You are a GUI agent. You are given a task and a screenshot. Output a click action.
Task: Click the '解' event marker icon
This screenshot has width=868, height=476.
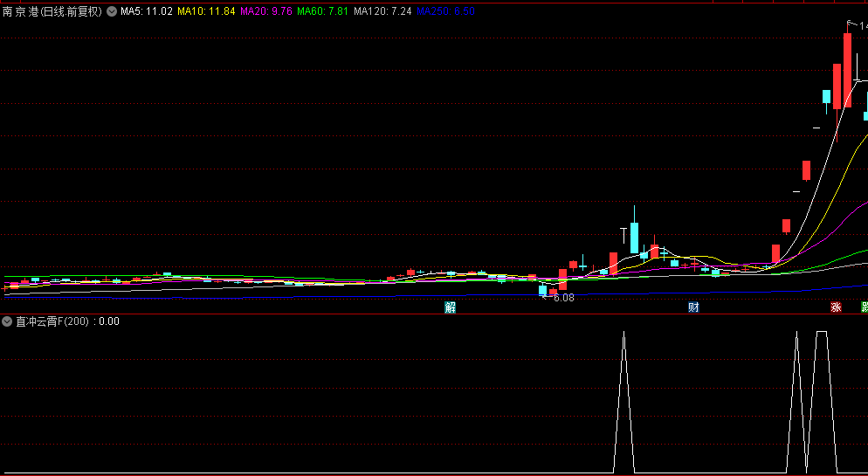(x=450, y=307)
